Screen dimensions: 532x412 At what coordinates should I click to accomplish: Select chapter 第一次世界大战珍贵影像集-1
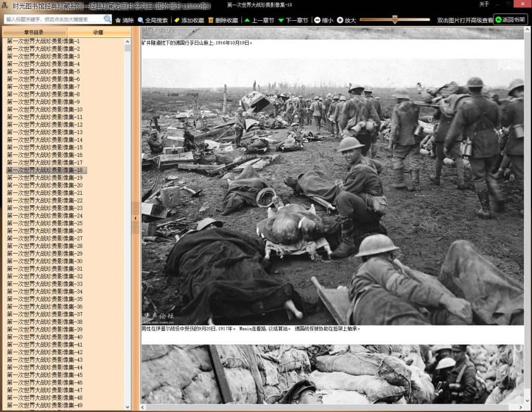click(x=43, y=41)
